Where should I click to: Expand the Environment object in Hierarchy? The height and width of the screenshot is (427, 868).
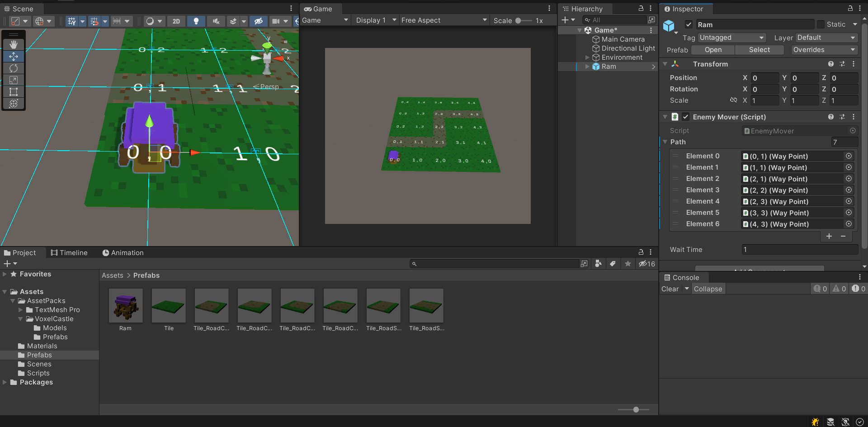[x=587, y=57]
